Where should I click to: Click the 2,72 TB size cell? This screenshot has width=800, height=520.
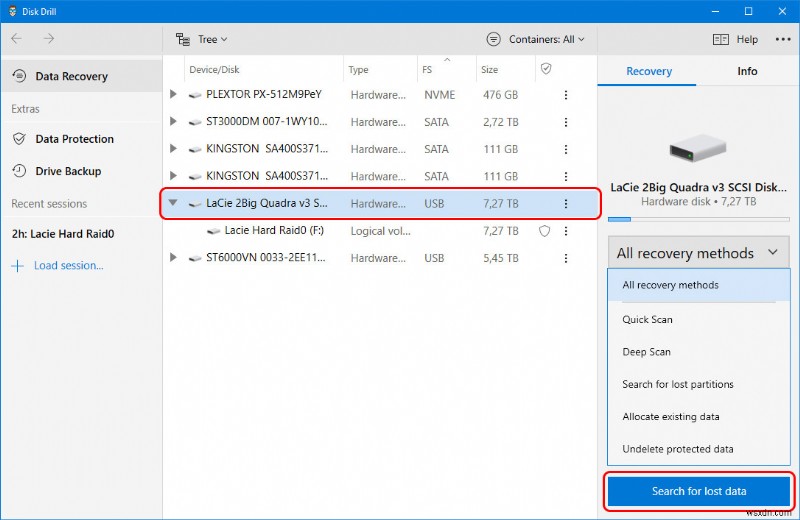(x=501, y=122)
